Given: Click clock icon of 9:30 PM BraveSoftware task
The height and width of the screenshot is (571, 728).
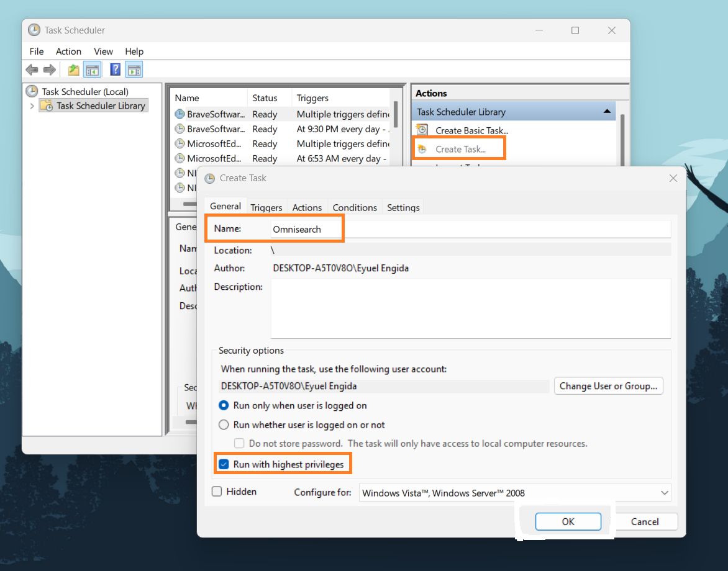Looking at the screenshot, I should 180,129.
